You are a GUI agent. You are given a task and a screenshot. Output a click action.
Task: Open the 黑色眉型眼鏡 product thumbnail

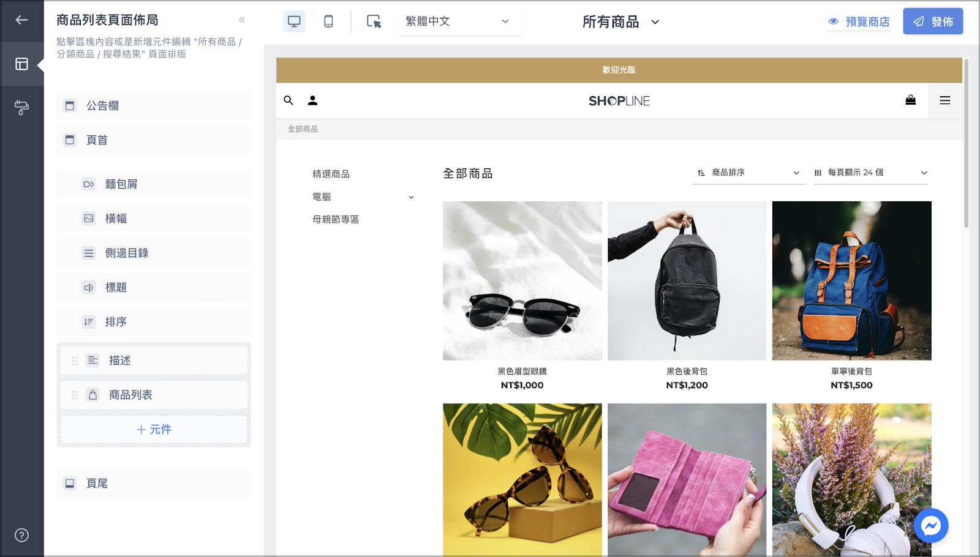522,281
